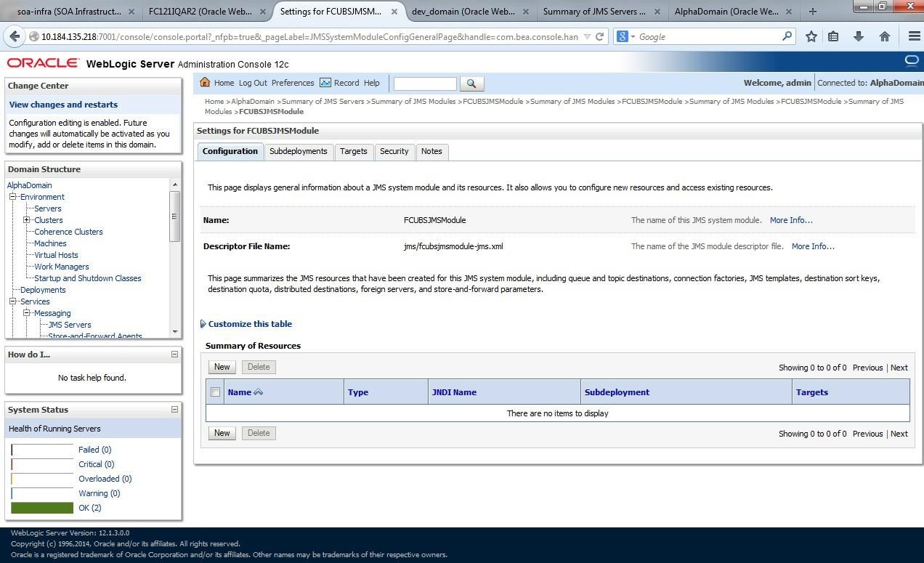Screen dimensions: 924x563
Task: Click the AlphaDomain root in Domain Structure
Action: [30, 185]
